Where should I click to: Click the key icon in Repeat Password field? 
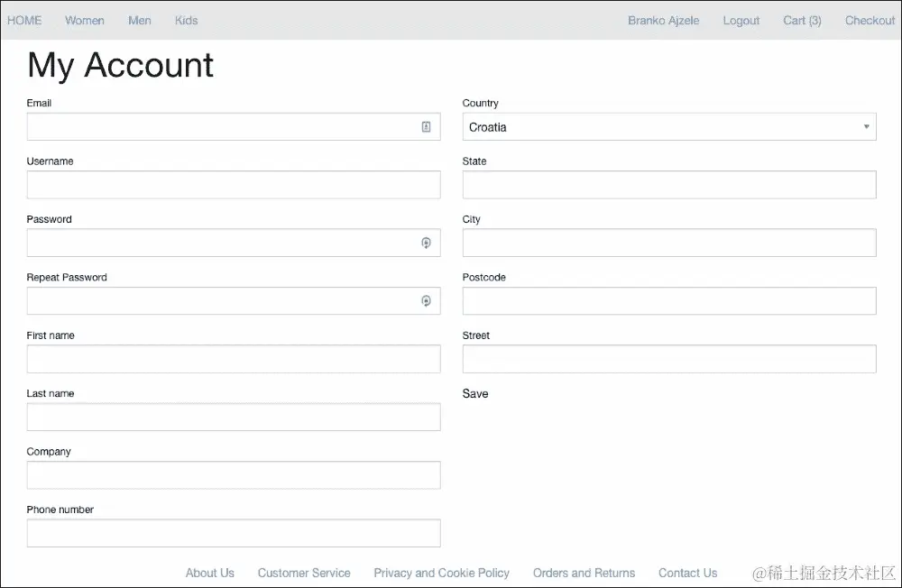coord(426,301)
